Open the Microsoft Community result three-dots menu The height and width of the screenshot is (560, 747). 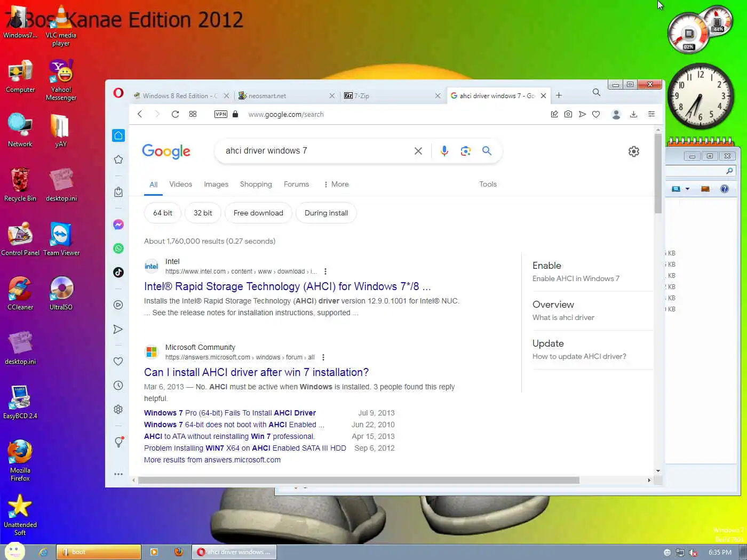point(323,357)
